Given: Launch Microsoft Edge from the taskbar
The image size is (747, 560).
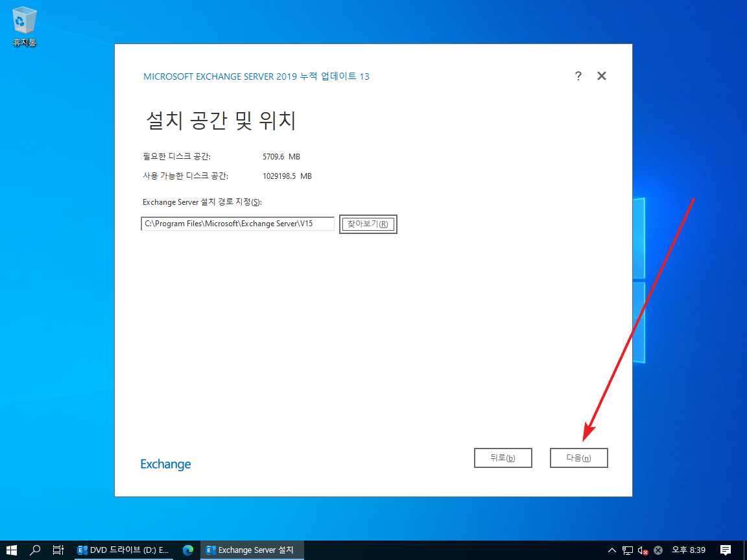Looking at the screenshot, I should click(188, 550).
